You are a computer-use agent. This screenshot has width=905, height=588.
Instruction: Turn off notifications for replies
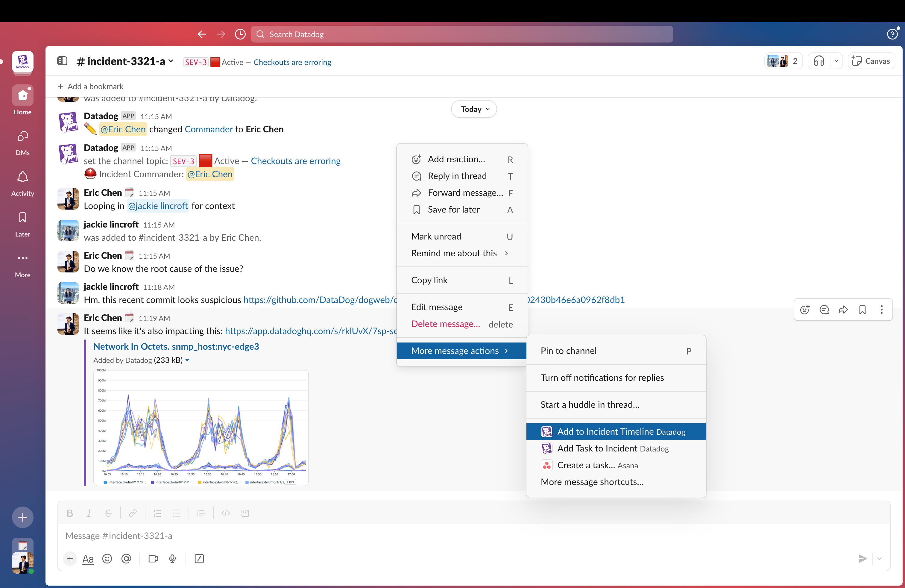point(602,377)
